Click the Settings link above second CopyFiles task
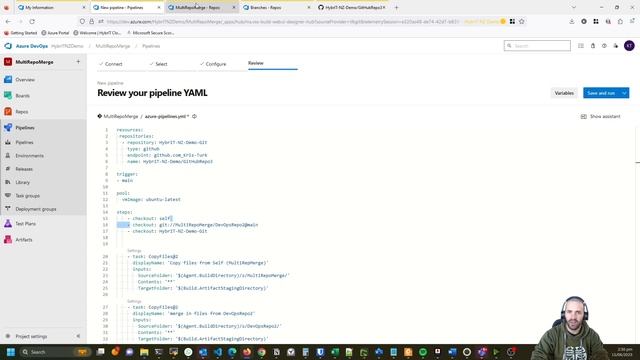The image size is (640, 360). click(x=134, y=301)
